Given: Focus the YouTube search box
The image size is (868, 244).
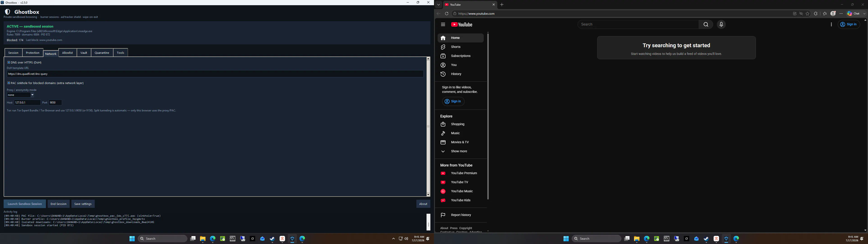Looking at the screenshot, I should [638, 24].
